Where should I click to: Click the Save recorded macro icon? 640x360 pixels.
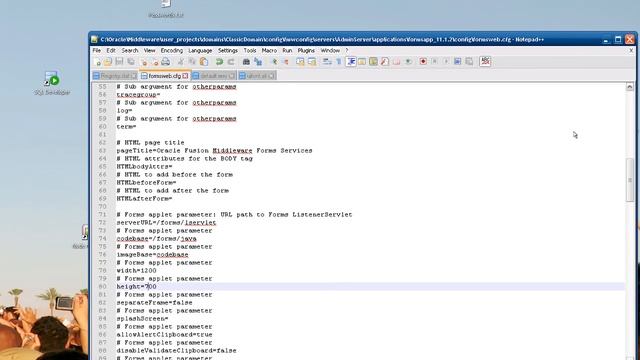tap(469, 62)
